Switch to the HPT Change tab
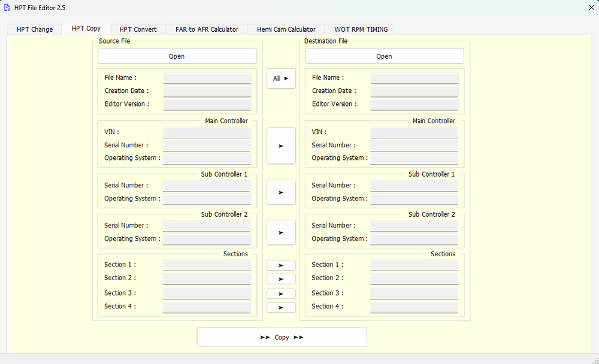 coord(35,29)
